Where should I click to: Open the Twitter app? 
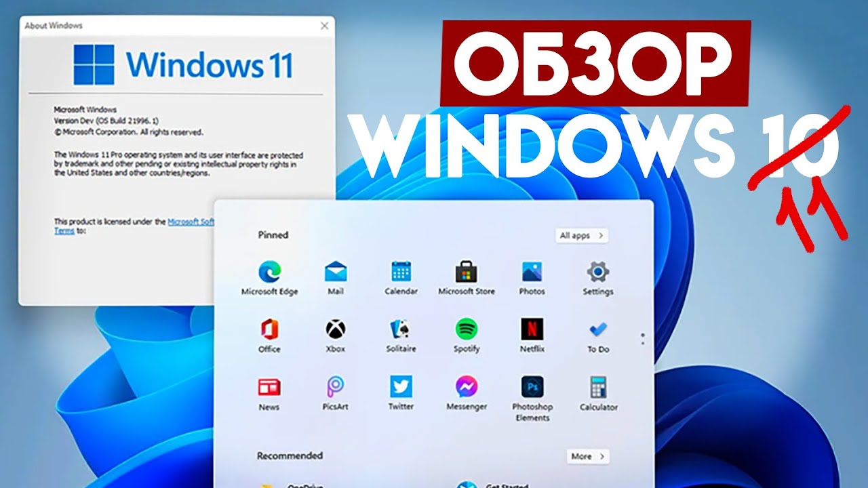(401, 394)
